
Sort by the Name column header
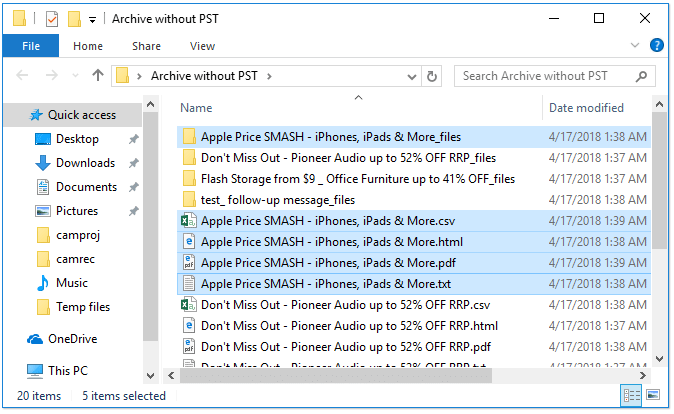pos(196,107)
